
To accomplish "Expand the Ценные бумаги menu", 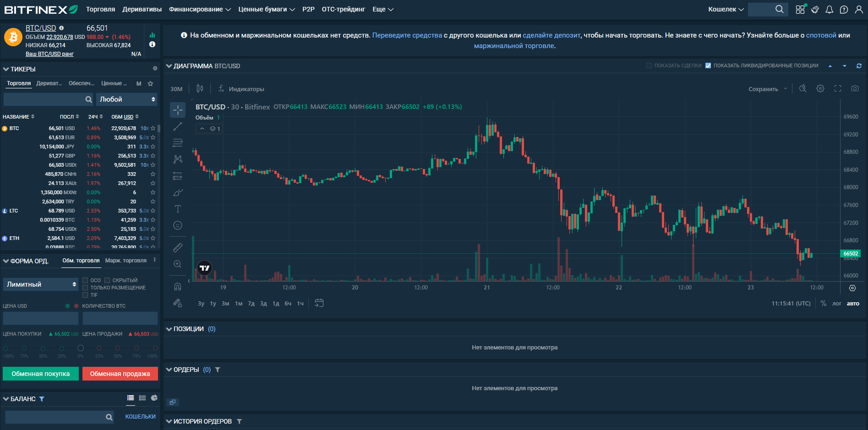I will click(x=267, y=9).
